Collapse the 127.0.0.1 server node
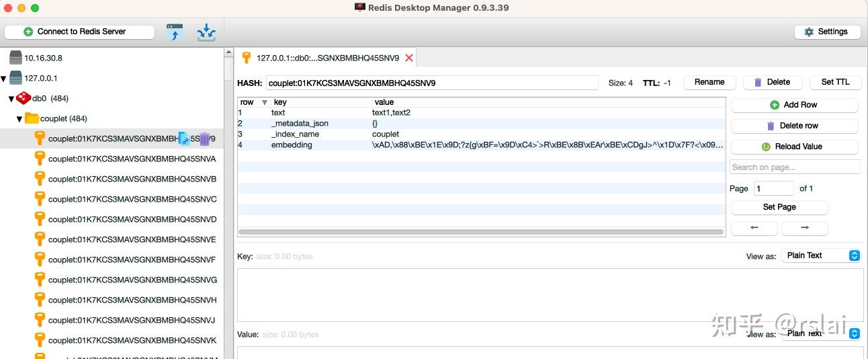 click(4, 78)
